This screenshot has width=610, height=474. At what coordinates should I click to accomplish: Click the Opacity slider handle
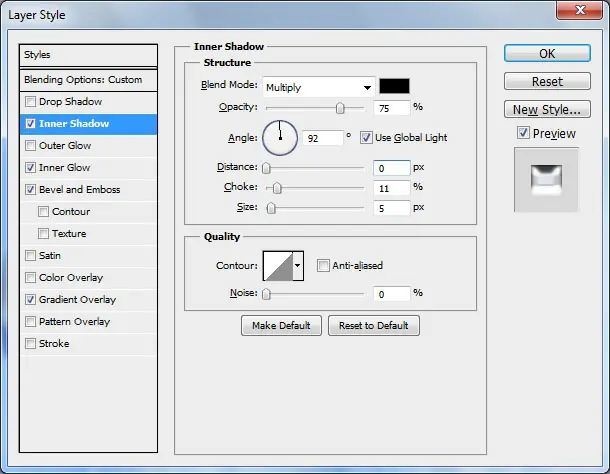tap(340, 108)
